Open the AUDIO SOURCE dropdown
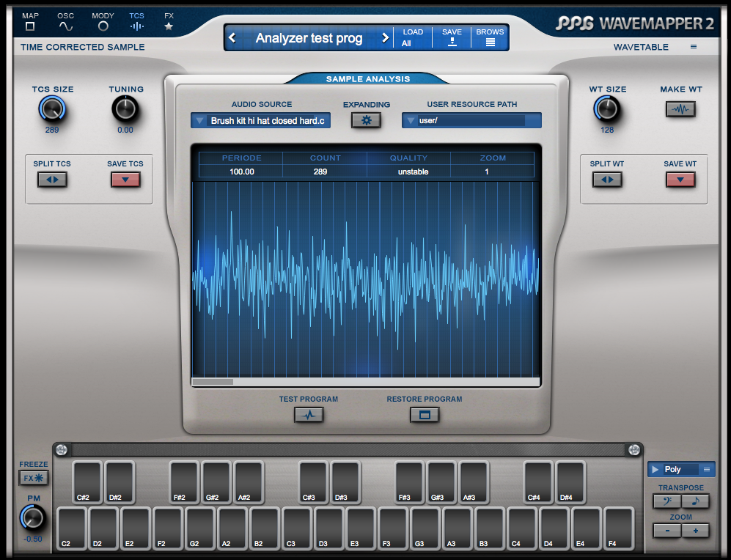The height and width of the screenshot is (560, 731). coord(260,121)
